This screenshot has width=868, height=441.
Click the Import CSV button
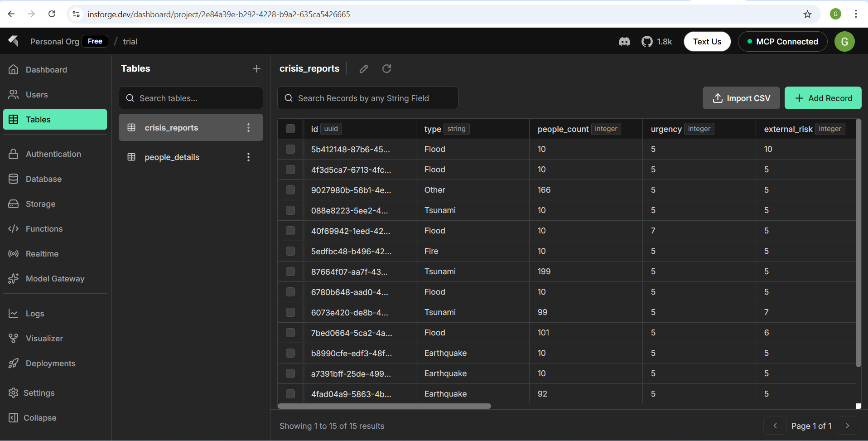741,98
